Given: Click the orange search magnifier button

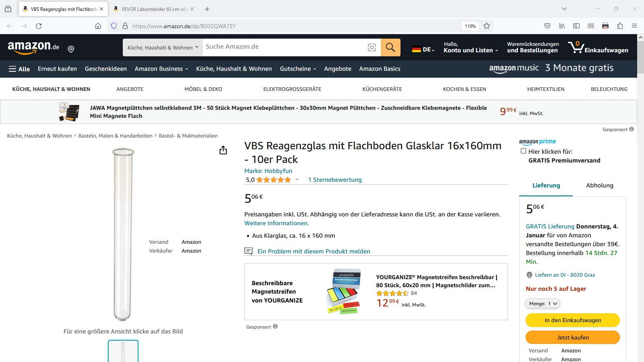Looking at the screenshot, I should point(390,47).
